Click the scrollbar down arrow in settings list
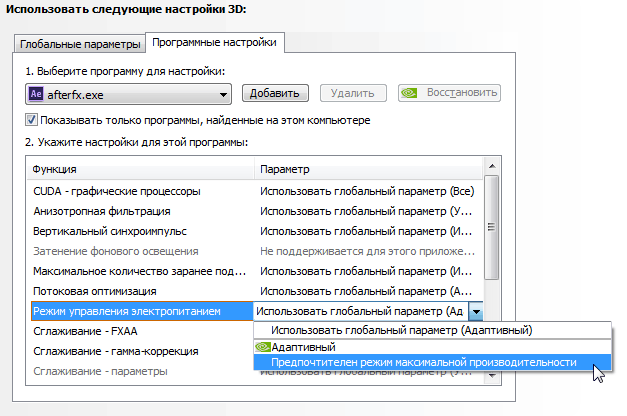Image resolution: width=627 pixels, height=416 pixels. pyautogui.click(x=492, y=376)
